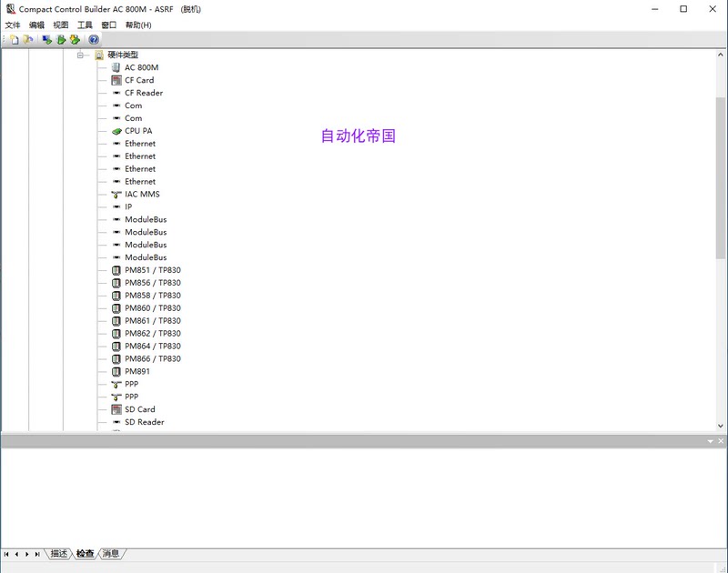Click the SD Reader item icon

pyautogui.click(x=116, y=422)
